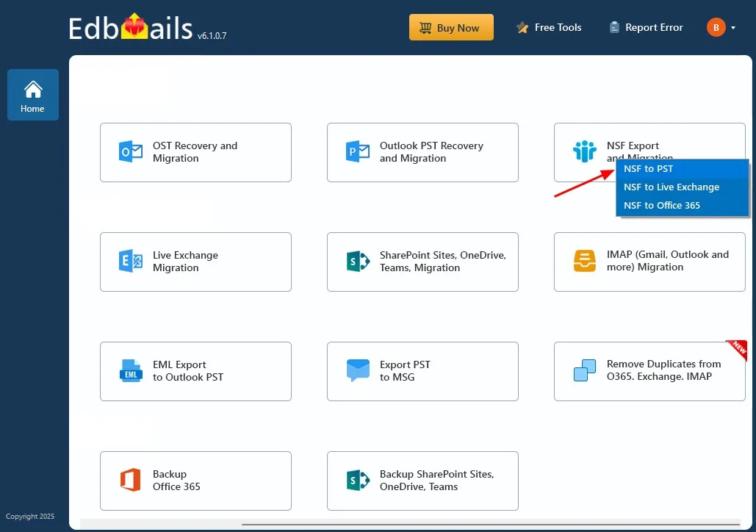Screen dimensions: 756x532
Task: Click the Remove Duplicates squares icon
Action: click(x=584, y=370)
